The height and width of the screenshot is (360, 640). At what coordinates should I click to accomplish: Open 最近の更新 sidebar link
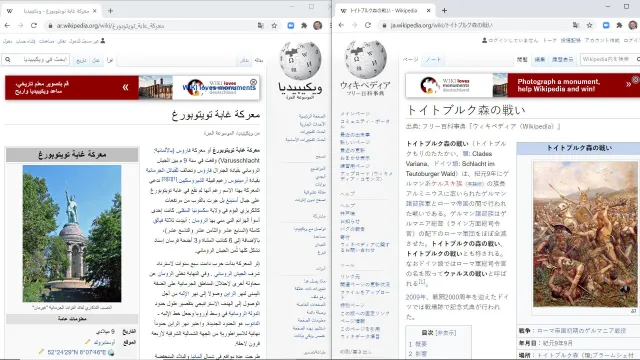(352, 150)
